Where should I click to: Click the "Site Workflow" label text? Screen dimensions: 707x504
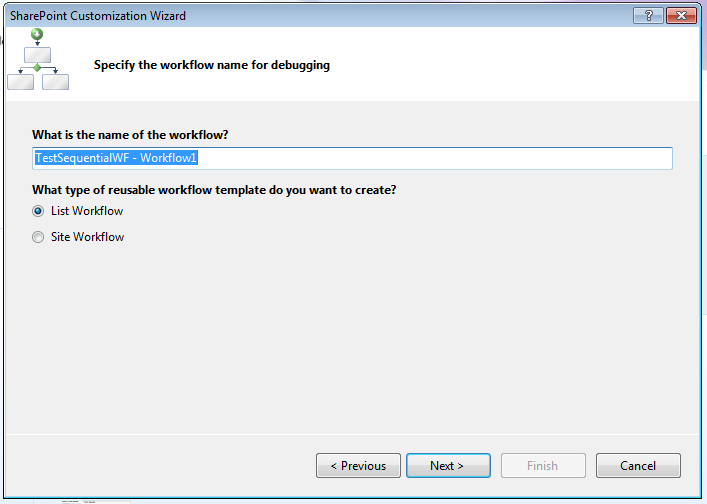pos(87,237)
